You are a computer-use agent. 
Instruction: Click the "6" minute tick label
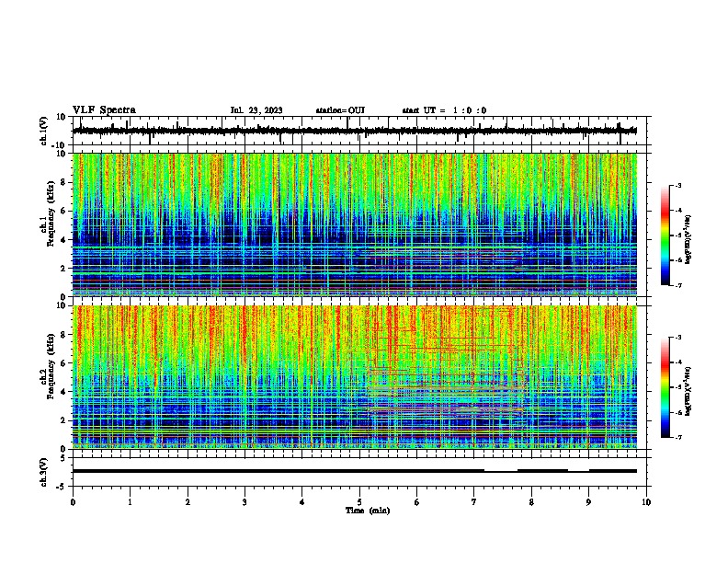coord(417,502)
